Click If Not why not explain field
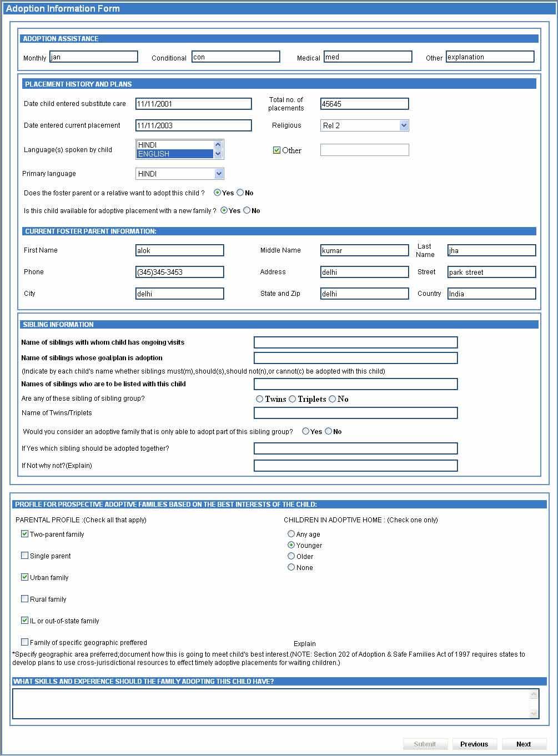The width and height of the screenshot is (558, 756). coord(355,466)
